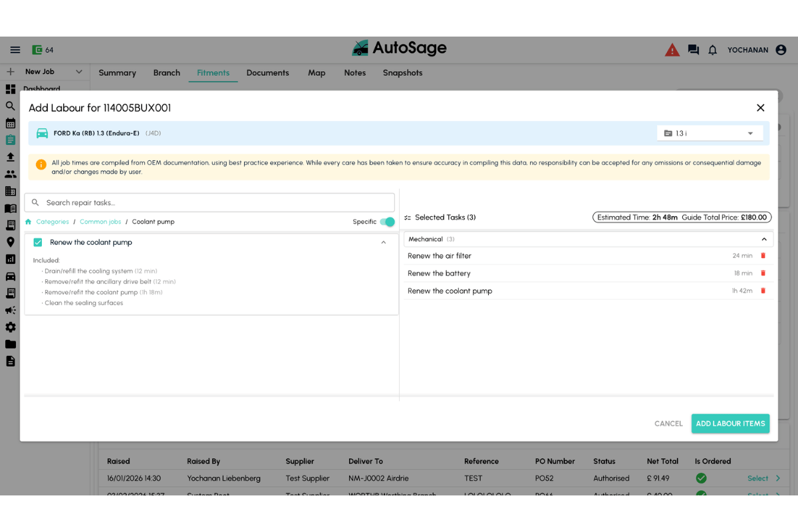This screenshot has width=798, height=532.
Task: Click the home icon in breadcrumbs
Action: (29, 222)
